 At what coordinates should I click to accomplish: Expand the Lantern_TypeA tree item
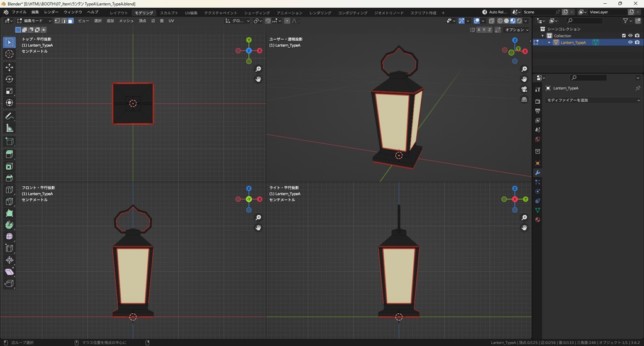549,43
